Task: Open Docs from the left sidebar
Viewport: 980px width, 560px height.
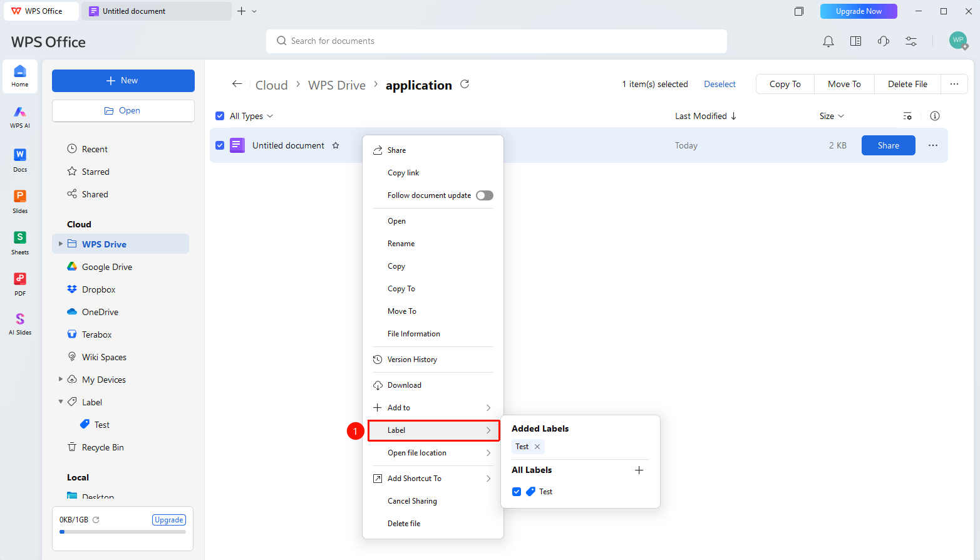Action: (20, 160)
